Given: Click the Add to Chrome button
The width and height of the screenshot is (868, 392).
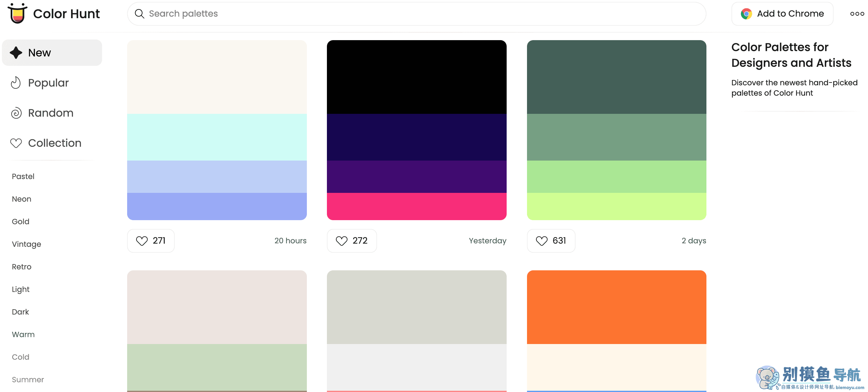Looking at the screenshot, I should [782, 13].
